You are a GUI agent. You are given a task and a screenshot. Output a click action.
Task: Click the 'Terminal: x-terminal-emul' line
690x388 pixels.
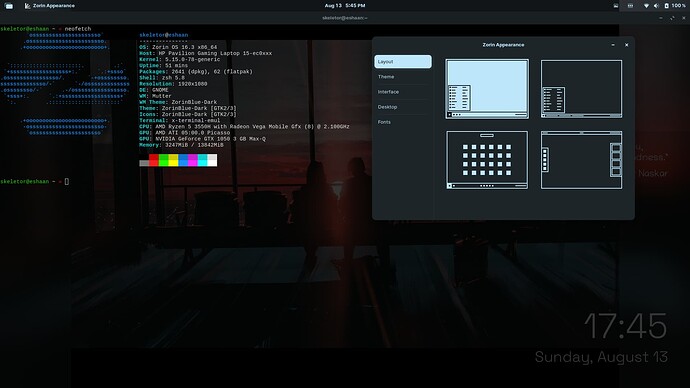point(181,120)
